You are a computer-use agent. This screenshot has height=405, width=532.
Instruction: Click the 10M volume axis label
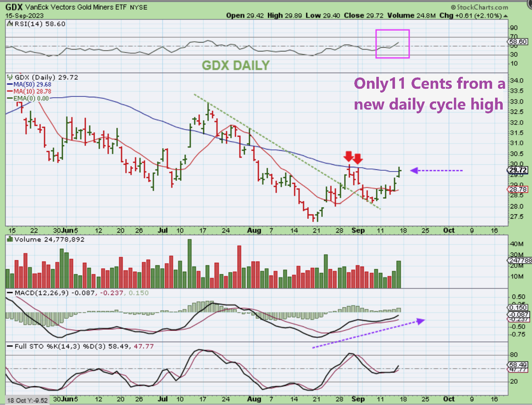tap(517, 276)
